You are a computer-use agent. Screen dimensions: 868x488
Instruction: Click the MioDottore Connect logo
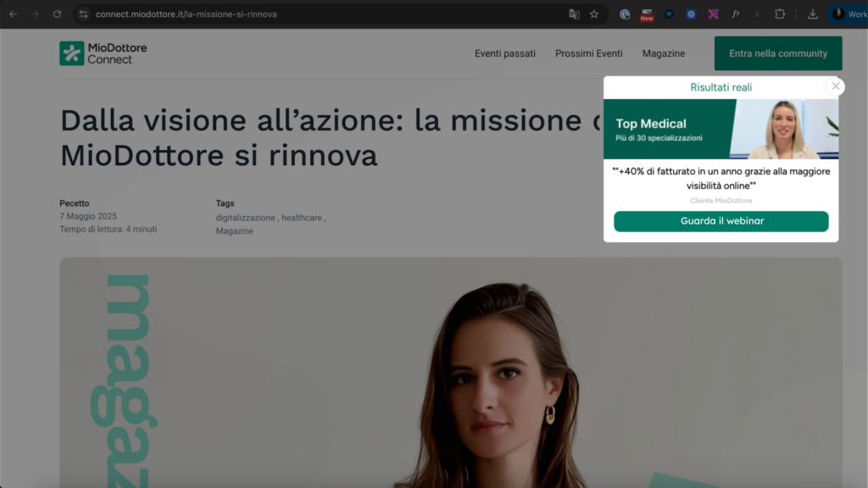click(102, 53)
